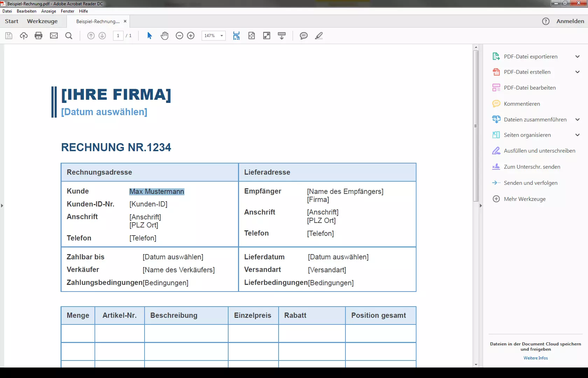Open the help question mark icon
588x378 pixels.
[546, 21]
